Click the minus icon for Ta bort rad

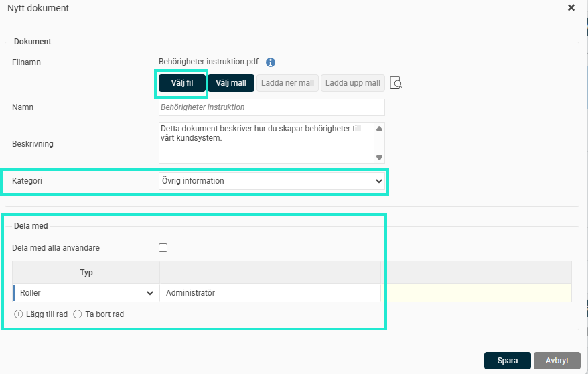coord(78,314)
